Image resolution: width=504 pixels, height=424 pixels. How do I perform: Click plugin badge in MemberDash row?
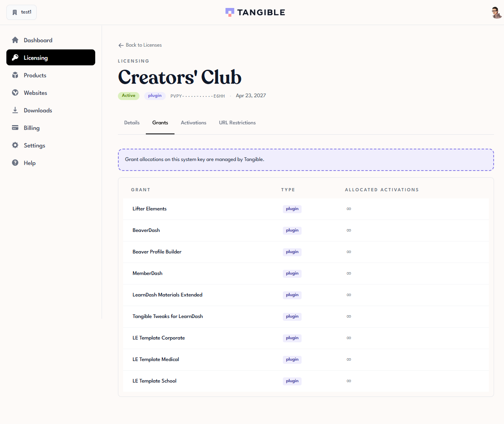[292, 273]
